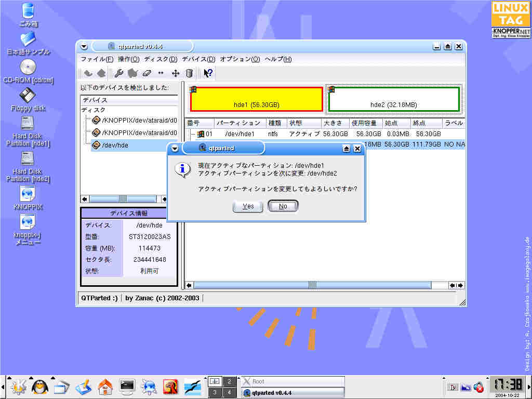Viewport: 532px width, 399px height.
Task: Click the Commit toolbar icon
Action: (x=101, y=73)
